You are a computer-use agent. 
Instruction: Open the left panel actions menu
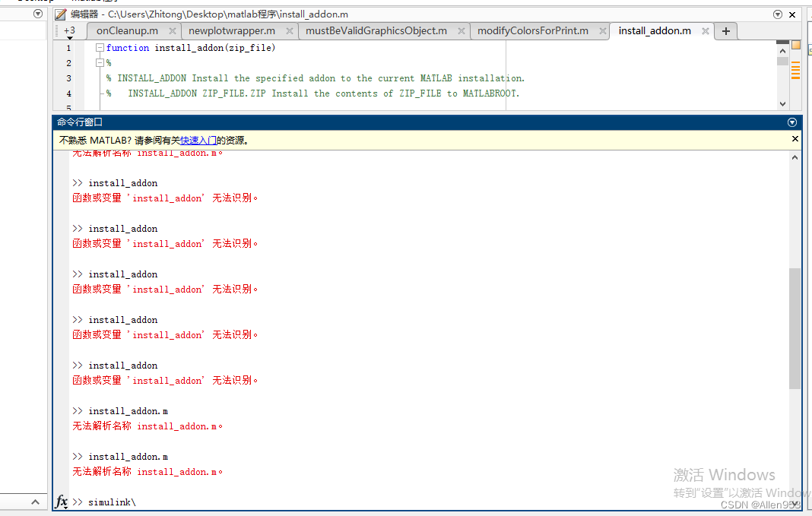(38, 14)
